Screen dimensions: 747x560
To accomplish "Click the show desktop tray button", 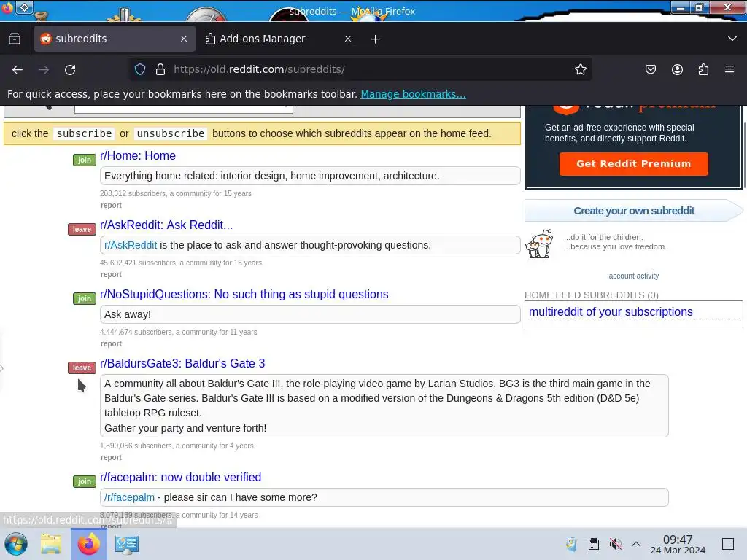I will point(728,544).
